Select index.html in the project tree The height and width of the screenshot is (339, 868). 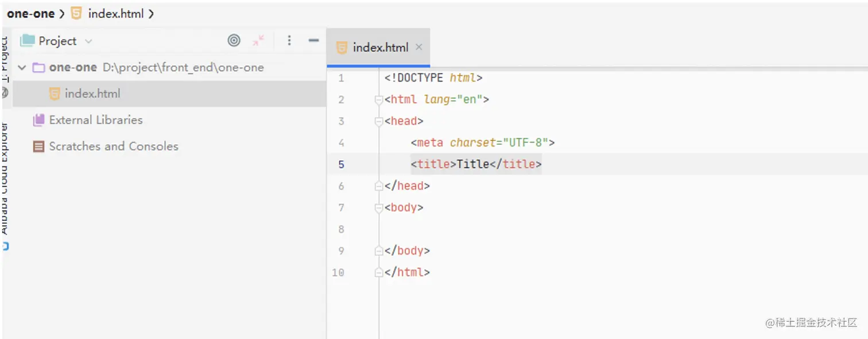pos(92,94)
